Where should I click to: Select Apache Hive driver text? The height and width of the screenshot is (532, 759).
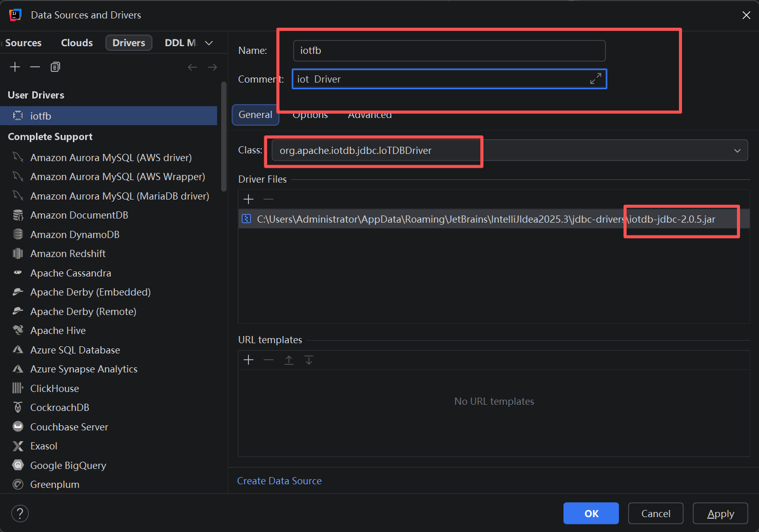tap(58, 330)
